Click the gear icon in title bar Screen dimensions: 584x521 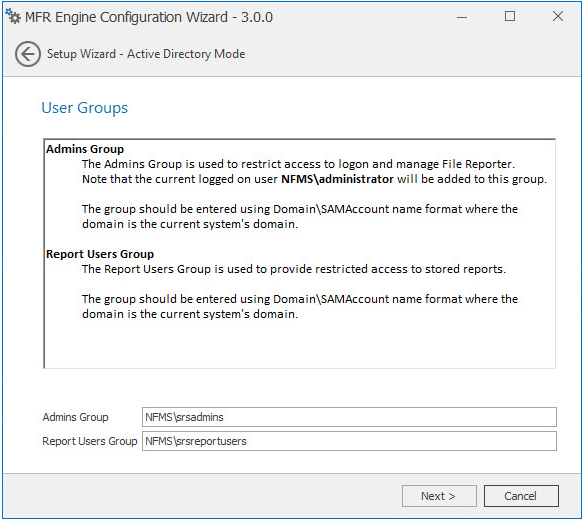[x=13, y=16]
